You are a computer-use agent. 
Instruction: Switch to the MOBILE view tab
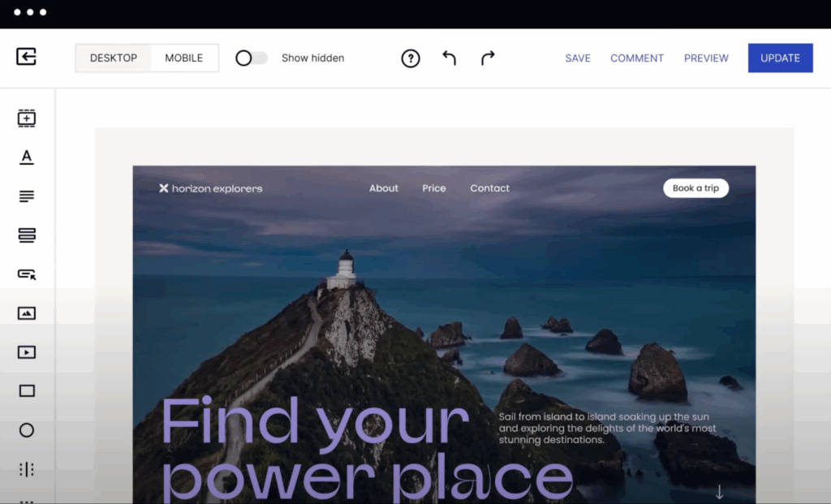(x=184, y=58)
